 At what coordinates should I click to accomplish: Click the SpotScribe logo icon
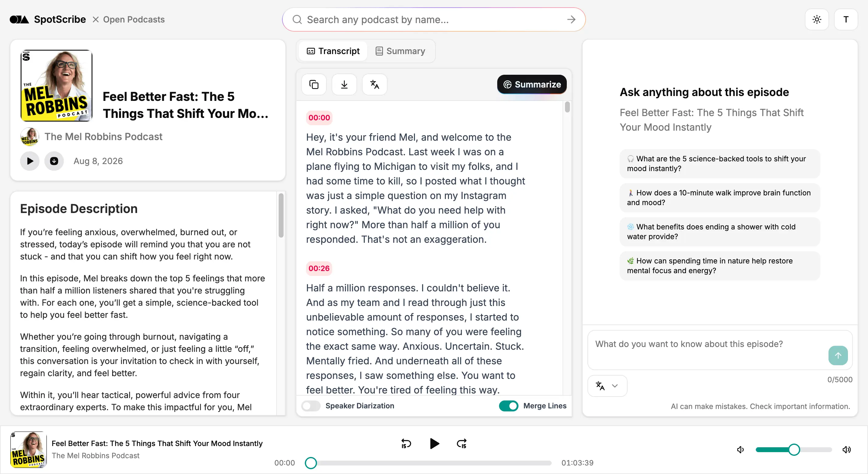pos(19,19)
